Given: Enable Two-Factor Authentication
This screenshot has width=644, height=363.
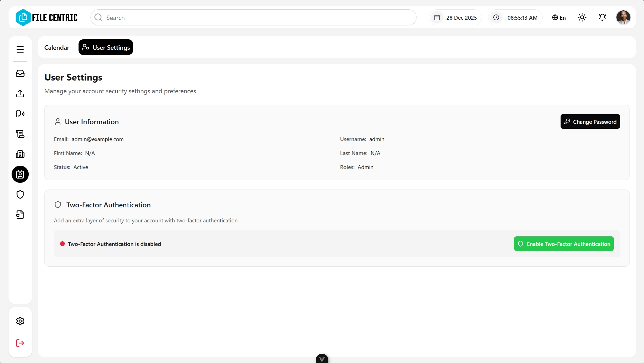Looking at the screenshot, I should pyautogui.click(x=564, y=244).
